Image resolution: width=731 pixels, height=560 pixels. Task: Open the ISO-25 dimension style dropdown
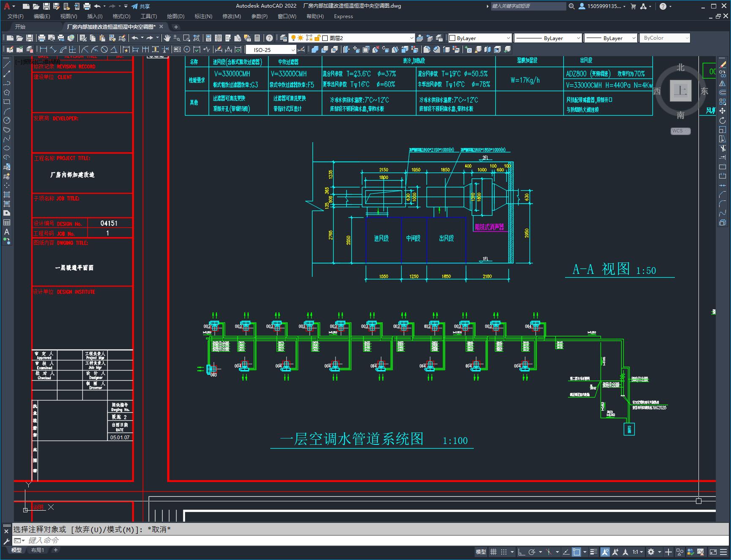pyautogui.click(x=293, y=50)
